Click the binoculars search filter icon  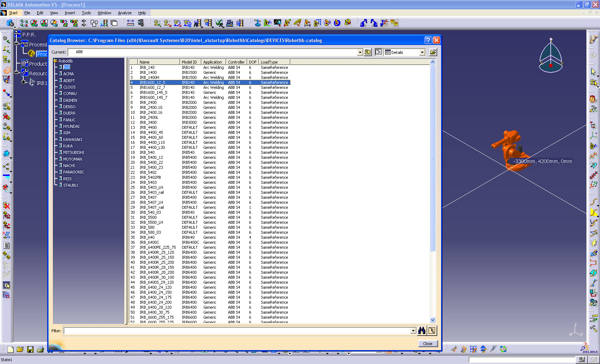point(422,330)
